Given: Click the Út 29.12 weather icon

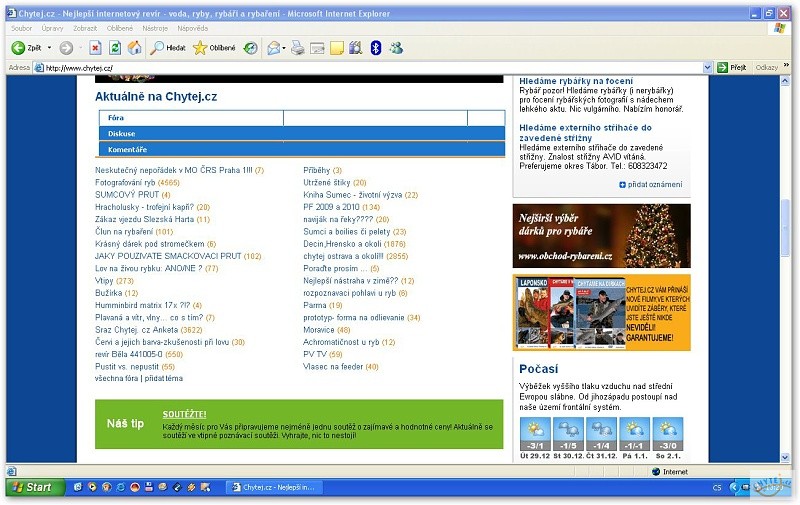Looking at the screenshot, I should pyautogui.click(x=535, y=434).
